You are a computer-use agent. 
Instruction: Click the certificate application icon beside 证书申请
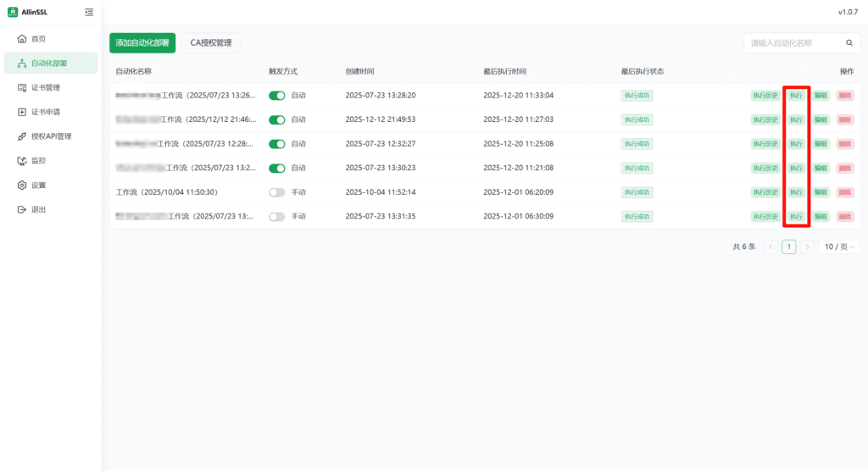pyautogui.click(x=22, y=112)
